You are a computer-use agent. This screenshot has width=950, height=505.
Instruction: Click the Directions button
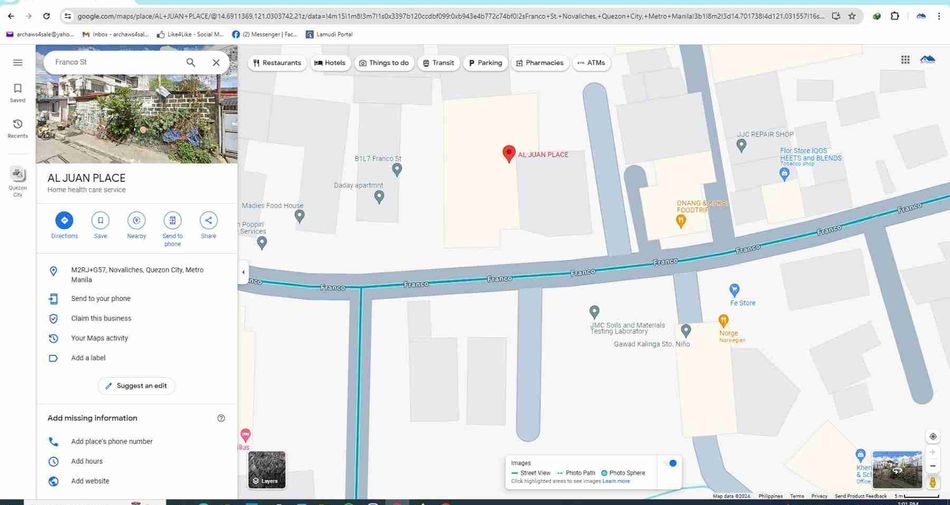(x=64, y=221)
